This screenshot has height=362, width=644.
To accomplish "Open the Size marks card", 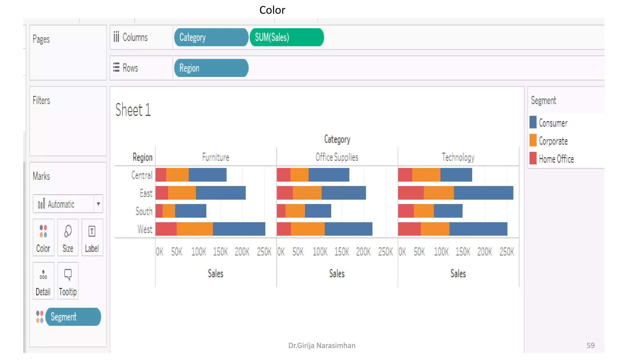I will point(68,238).
